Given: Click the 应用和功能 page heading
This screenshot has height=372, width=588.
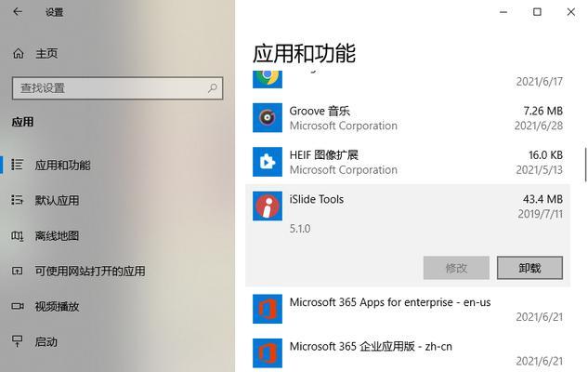Looking at the screenshot, I should (x=304, y=53).
